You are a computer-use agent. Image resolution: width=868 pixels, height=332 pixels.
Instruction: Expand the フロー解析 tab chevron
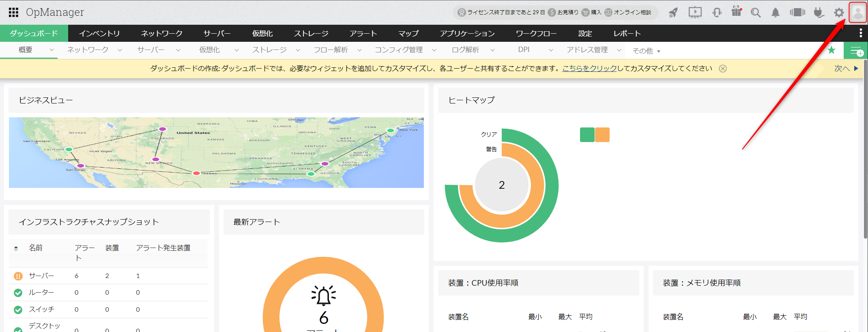[x=359, y=50]
